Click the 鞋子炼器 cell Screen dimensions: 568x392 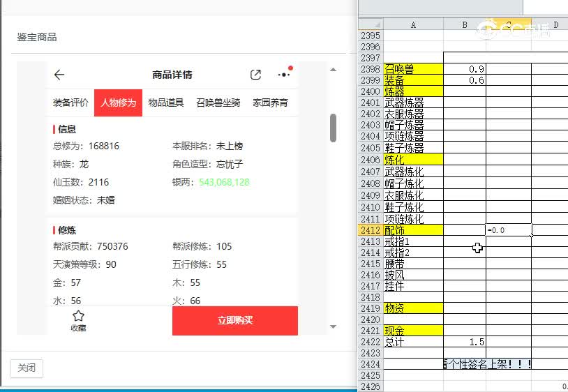pyautogui.click(x=413, y=148)
